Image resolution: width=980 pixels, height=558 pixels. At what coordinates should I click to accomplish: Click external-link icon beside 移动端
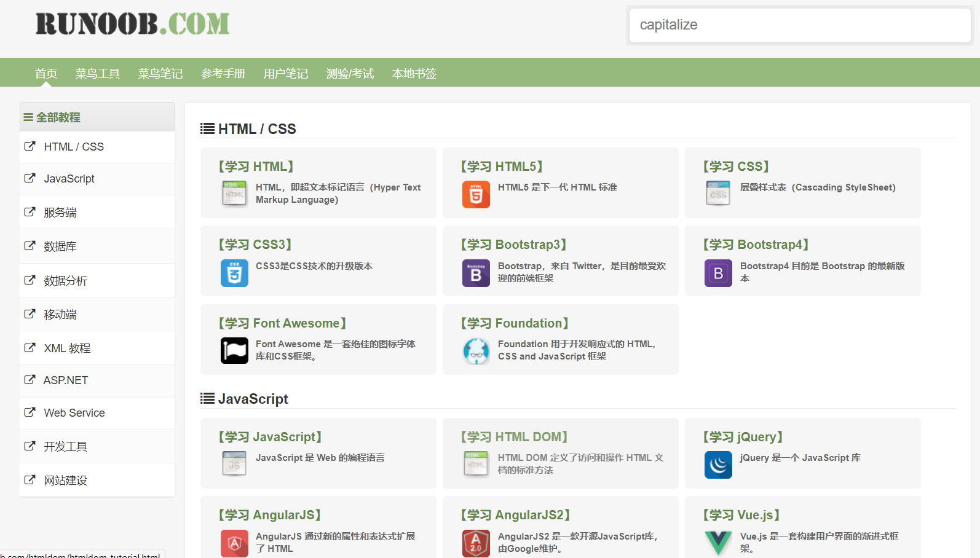coord(30,314)
